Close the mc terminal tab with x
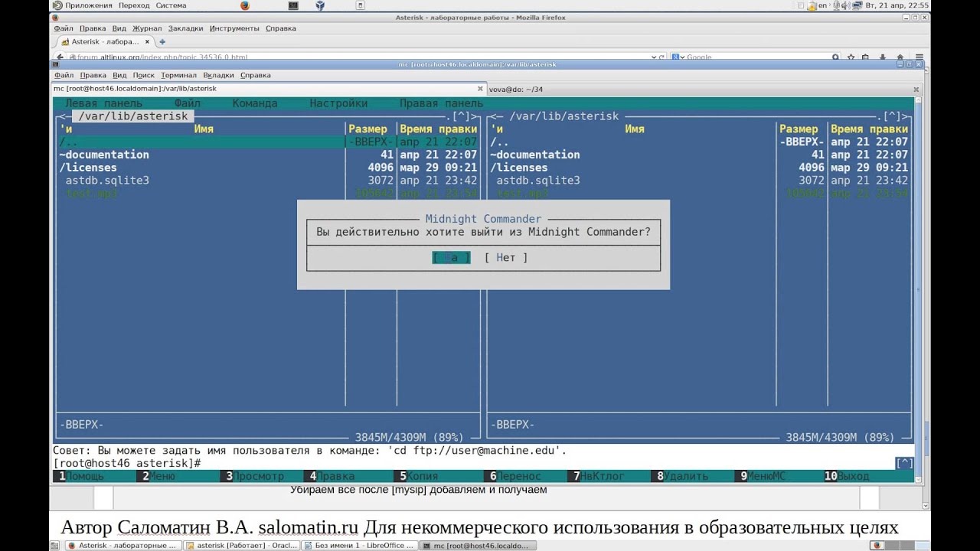 point(480,89)
